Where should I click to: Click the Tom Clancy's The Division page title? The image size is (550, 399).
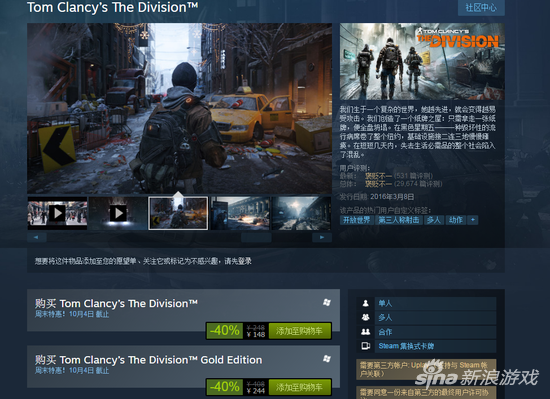coord(113,7)
